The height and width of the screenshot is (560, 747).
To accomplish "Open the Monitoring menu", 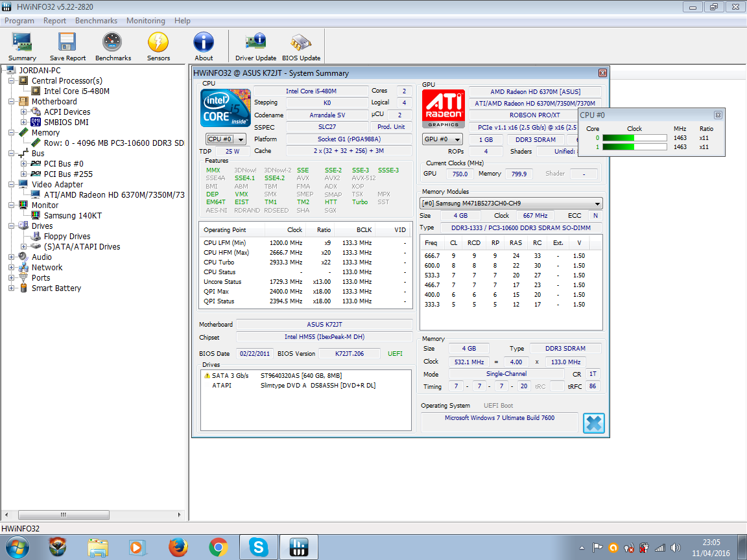I will (146, 21).
